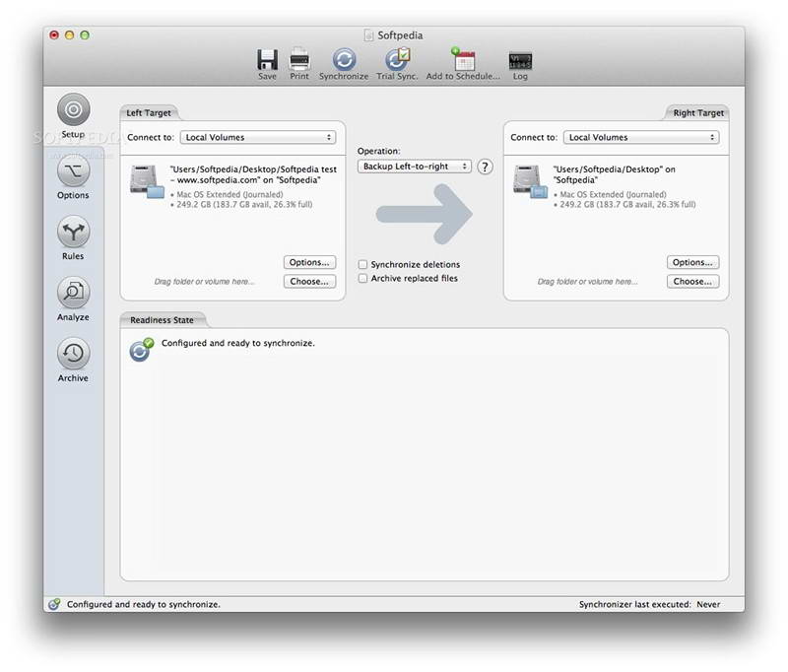Click the 'Softpedia' window title
This screenshot has width=788, height=672.
[x=400, y=35]
